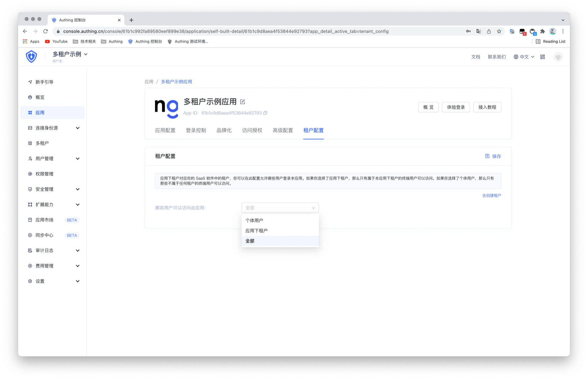This screenshot has width=588, height=380.
Task: Select 个体用户 from the dropdown list
Action: coord(254,220)
